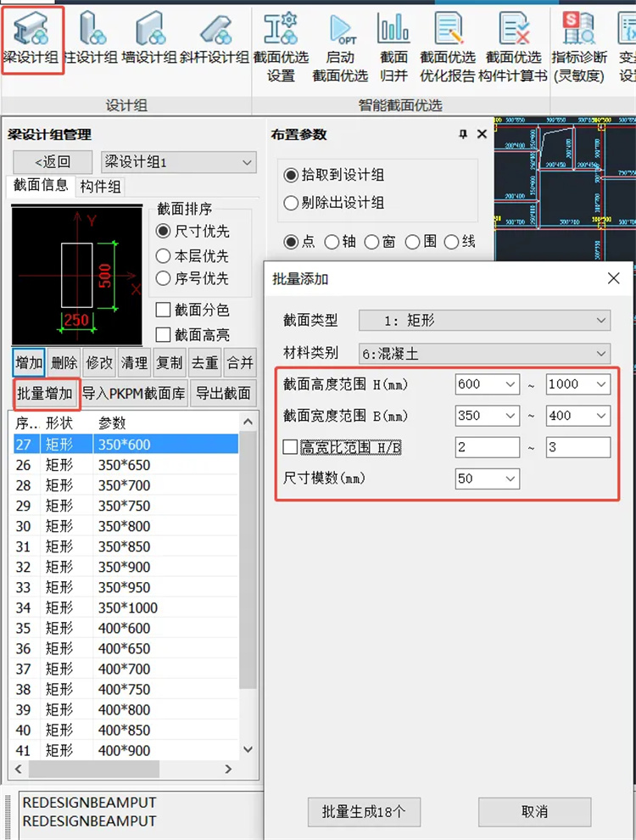Viewport: 636px width, 840px height.
Task: Enable the 高宽比范围 H/B checkbox
Action: tap(291, 447)
